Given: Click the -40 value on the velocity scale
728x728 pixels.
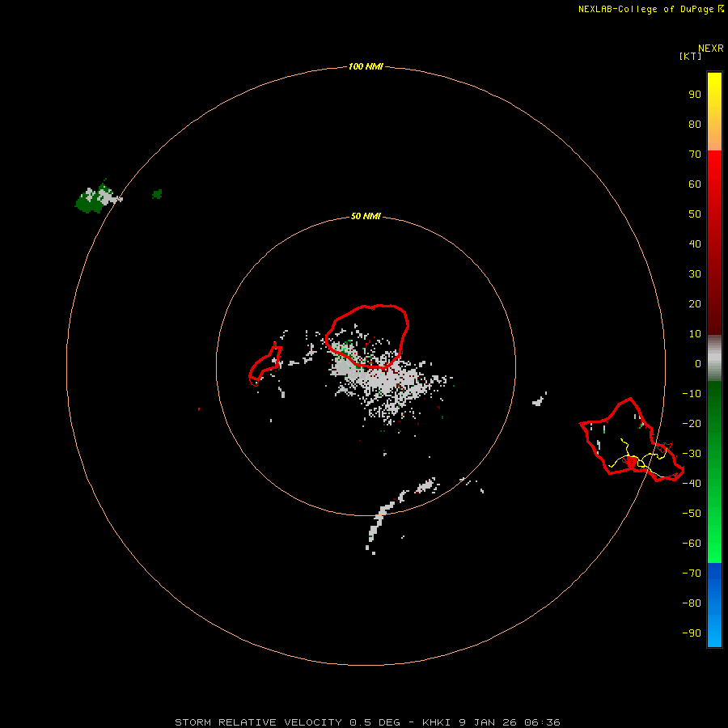Looking at the screenshot, I should click(692, 484).
